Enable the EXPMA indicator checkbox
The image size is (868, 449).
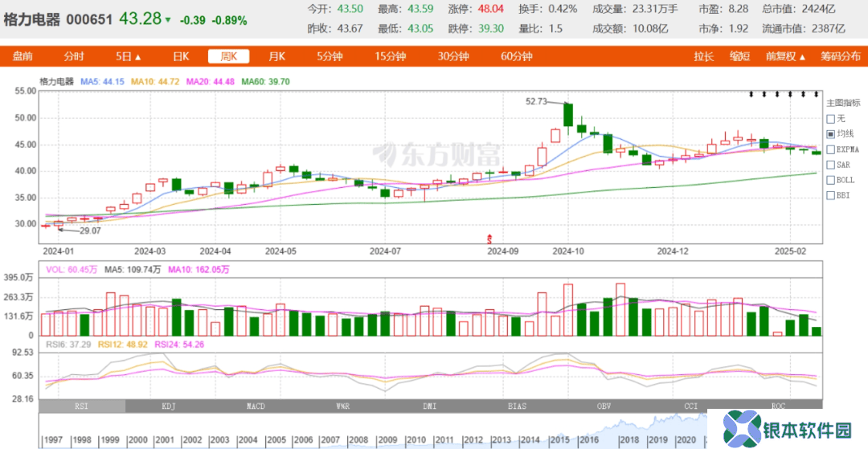[x=830, y=149]
